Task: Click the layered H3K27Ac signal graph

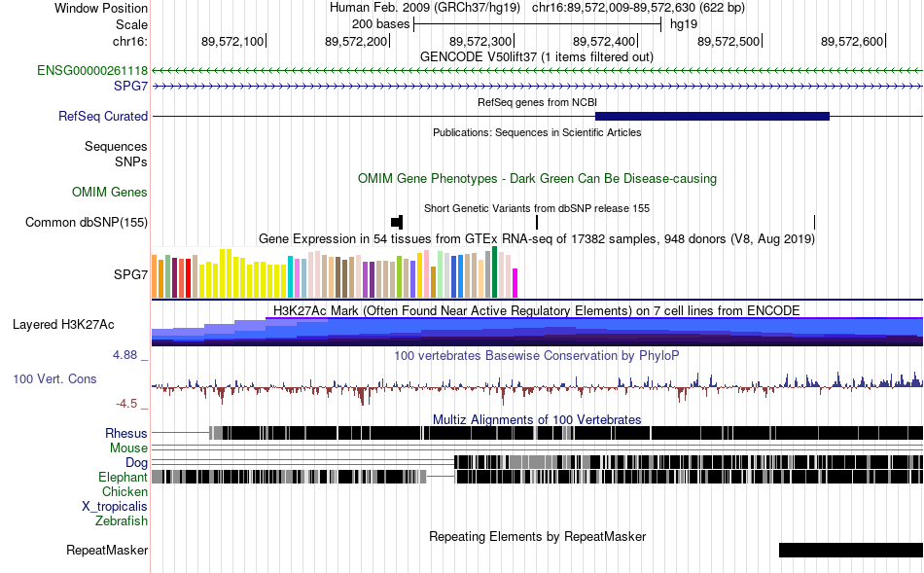Action: 538,332
